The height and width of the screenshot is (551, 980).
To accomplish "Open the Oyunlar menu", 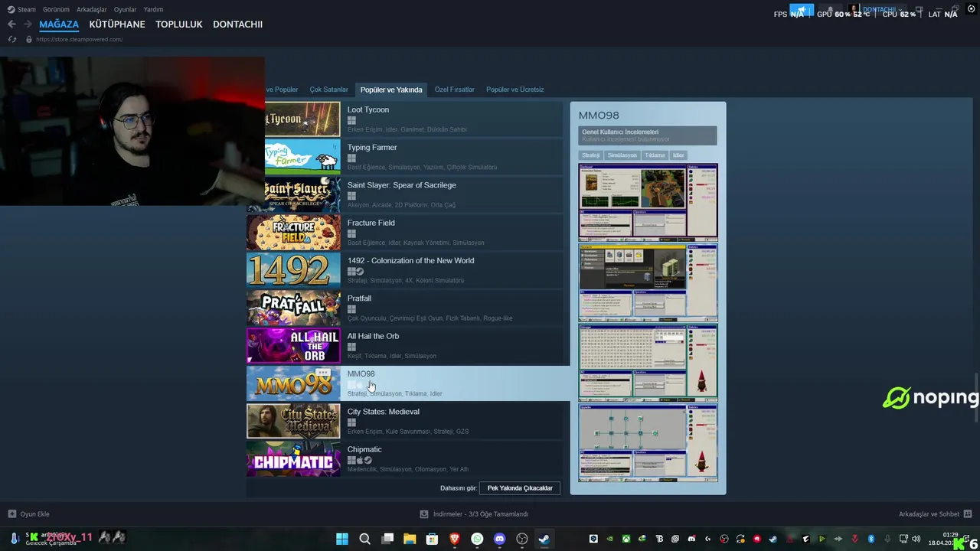I will click(x=126, y=9).
